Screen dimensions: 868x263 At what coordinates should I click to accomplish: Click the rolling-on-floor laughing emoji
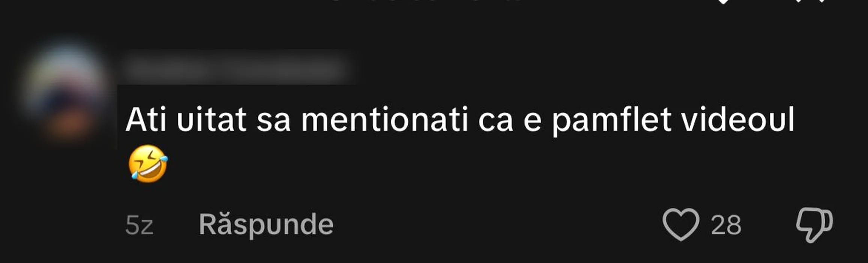coord(148,164)
